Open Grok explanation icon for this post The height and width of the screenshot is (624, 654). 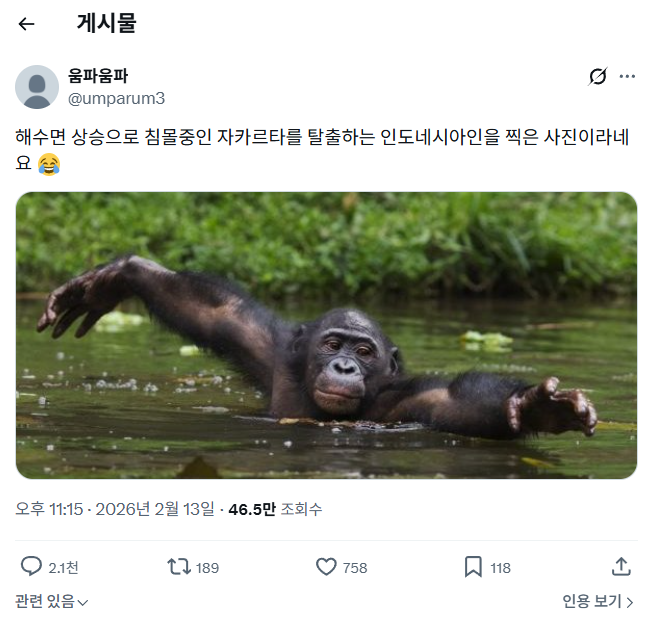point(598,77)
